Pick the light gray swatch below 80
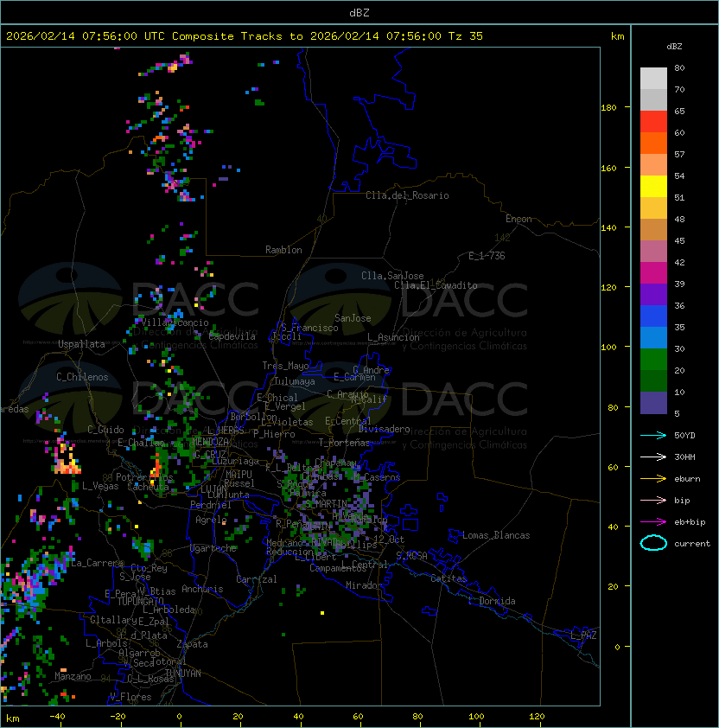719x728 pixels. click(x=653, y=78)
